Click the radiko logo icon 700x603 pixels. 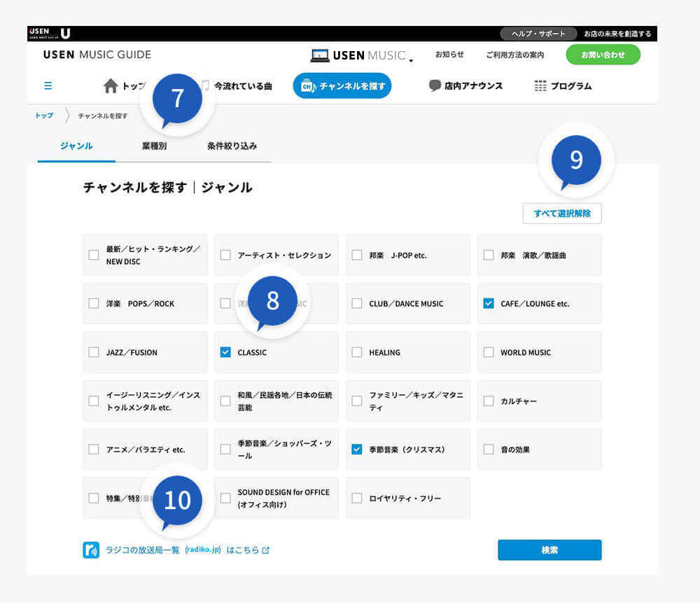coord(91,550)
